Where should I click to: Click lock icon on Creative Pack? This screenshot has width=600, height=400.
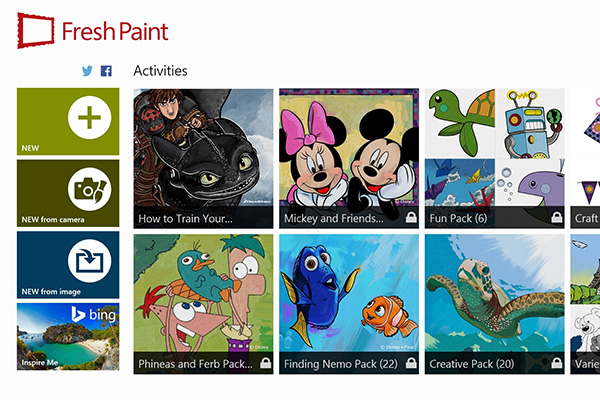pyautogui.click(x=555, y=364)
